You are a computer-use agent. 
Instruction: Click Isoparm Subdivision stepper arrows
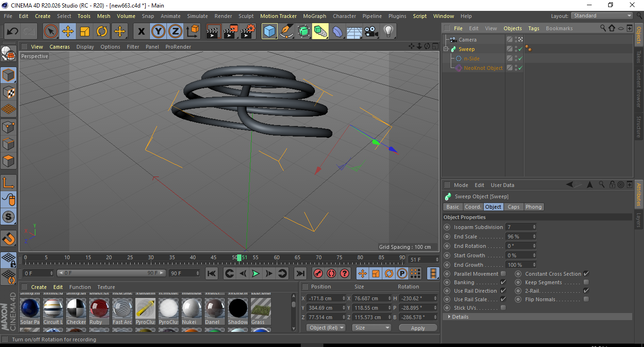click(x=534, y=227)
